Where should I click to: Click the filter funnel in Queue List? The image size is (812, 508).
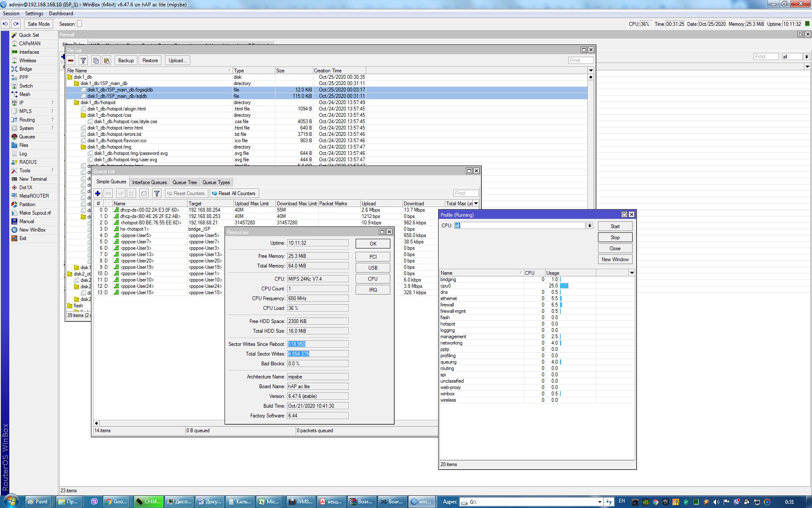coord(157,193)
